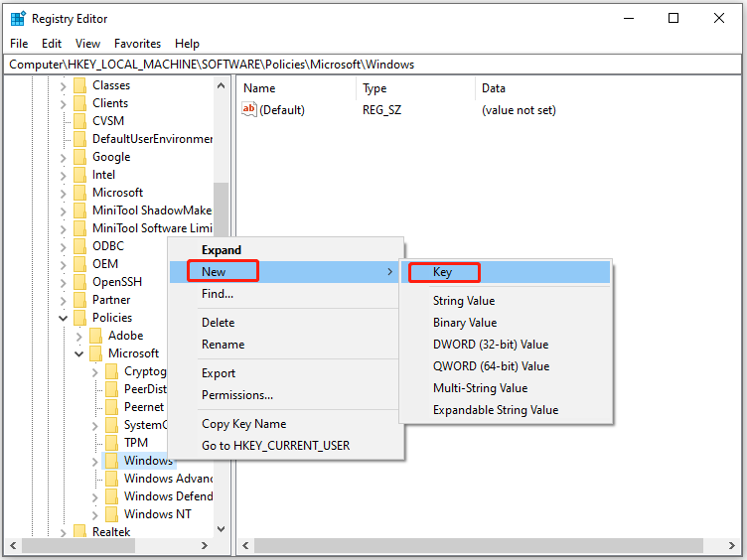
Task: Expand the Google tree node
Action: click(63, 158)
